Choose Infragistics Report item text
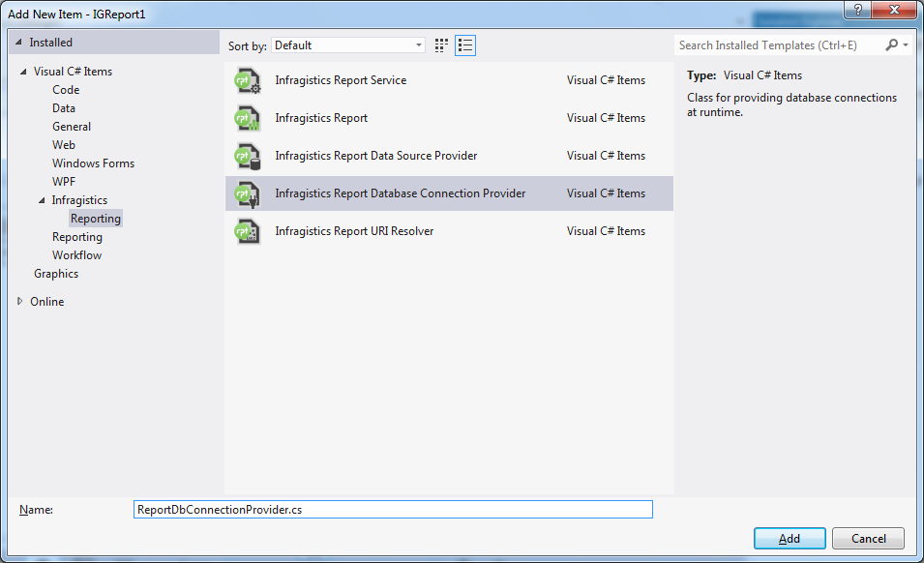This screenshot has width=924, height=563. tap(321, 118)
